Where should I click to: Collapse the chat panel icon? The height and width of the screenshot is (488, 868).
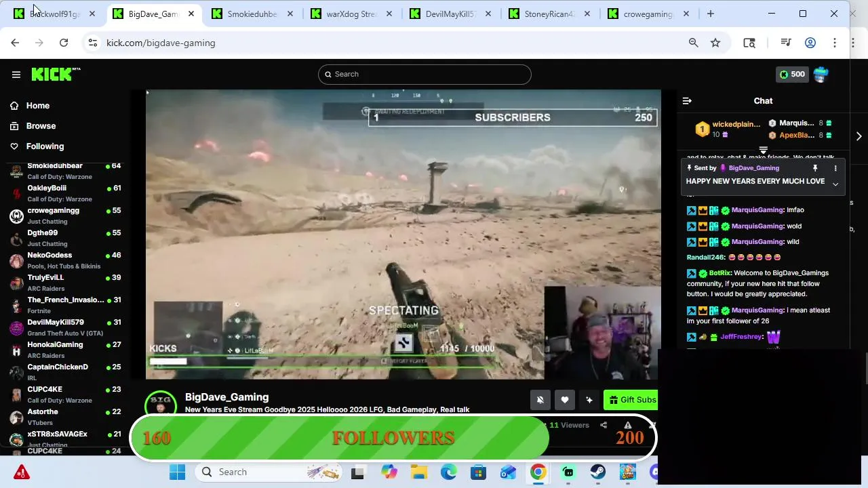click(687, 101)
